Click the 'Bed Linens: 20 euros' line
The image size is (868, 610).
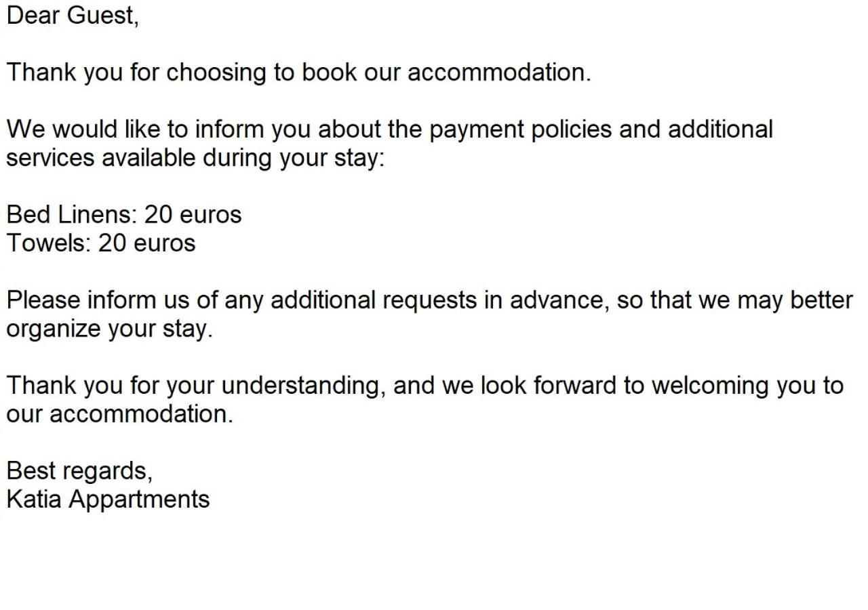124,214
